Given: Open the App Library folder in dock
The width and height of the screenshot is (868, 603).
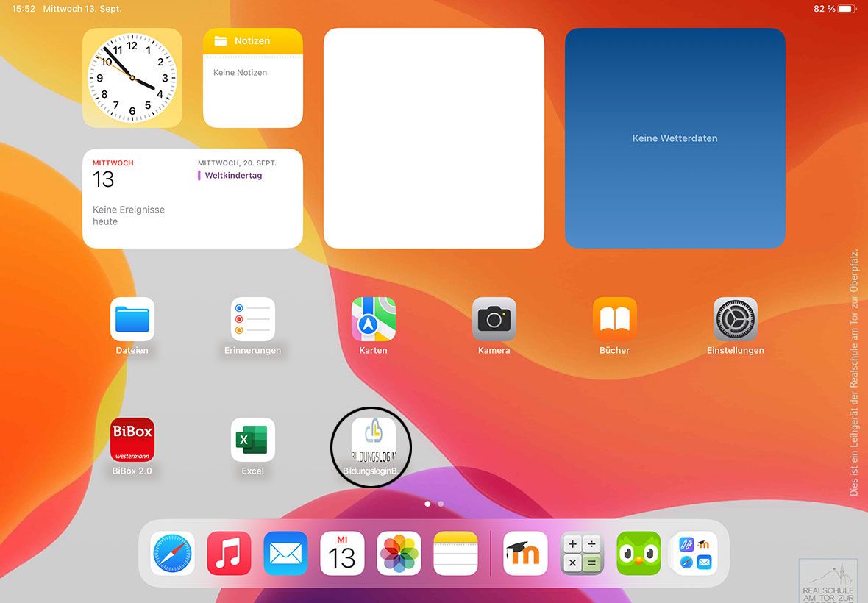Looking at the screenshot, I should click(695, 553).
